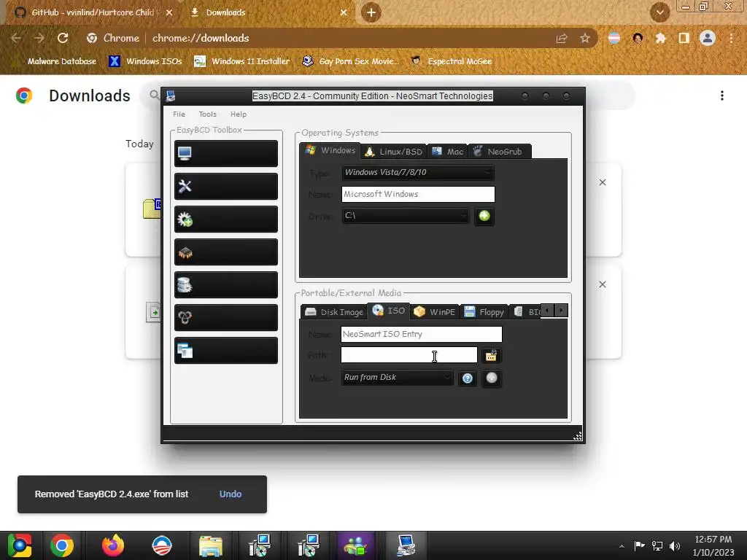The width and height of the screenshot is (747, 560).
Task: Click the NeoSmart ISO Entry name field
Action: pyautogui.click(x=421, y=334)
